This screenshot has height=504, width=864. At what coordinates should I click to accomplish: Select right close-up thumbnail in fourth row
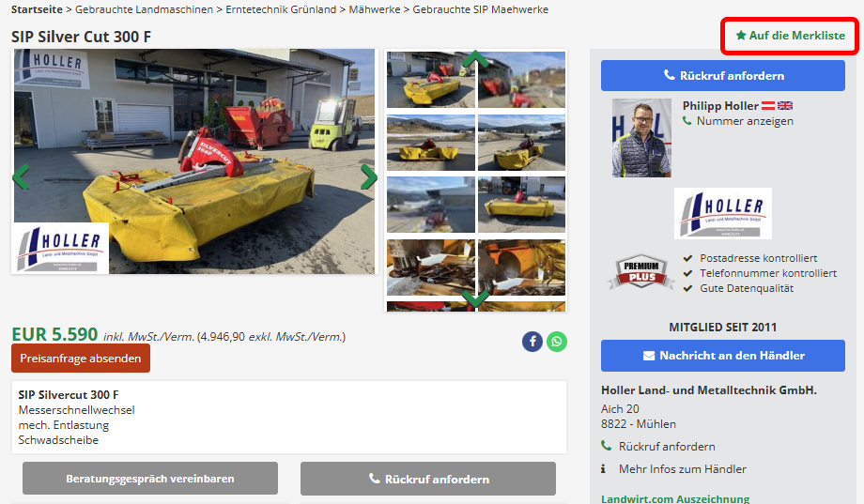522,267
